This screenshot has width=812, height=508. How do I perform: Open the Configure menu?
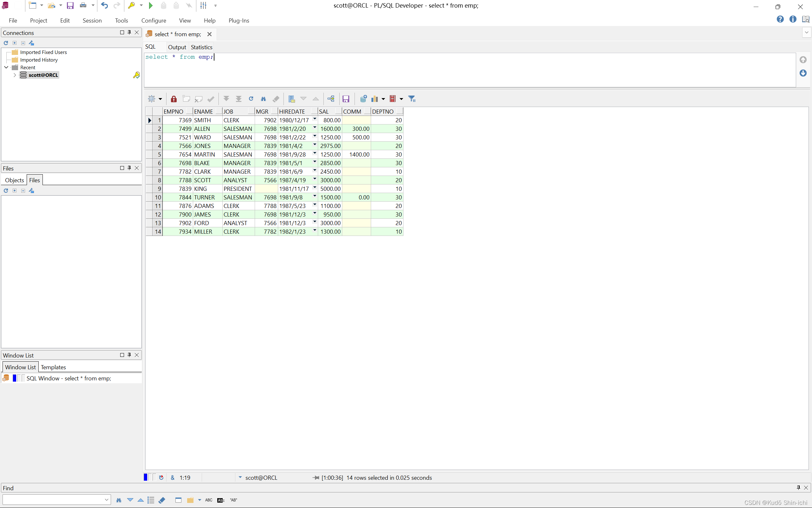click(154, 21)
